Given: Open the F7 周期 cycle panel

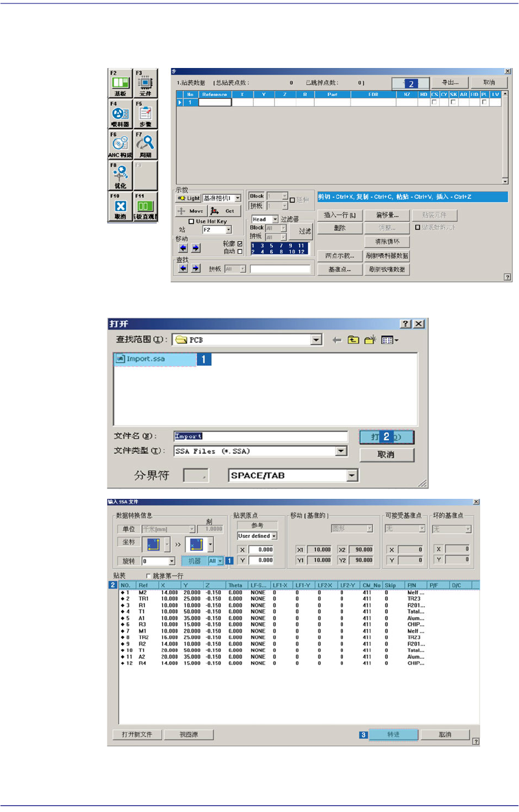Looking at the screenshot, I should 145,145.
